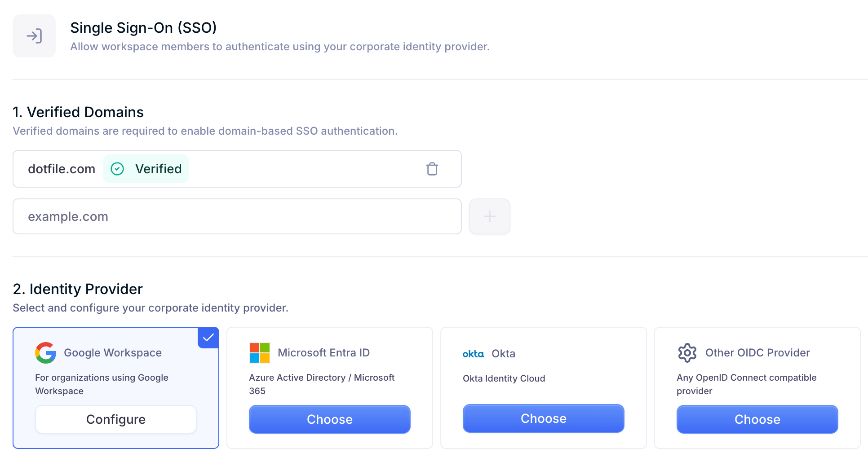Click the 'dotfile.com' domain text

pos(62,169)
